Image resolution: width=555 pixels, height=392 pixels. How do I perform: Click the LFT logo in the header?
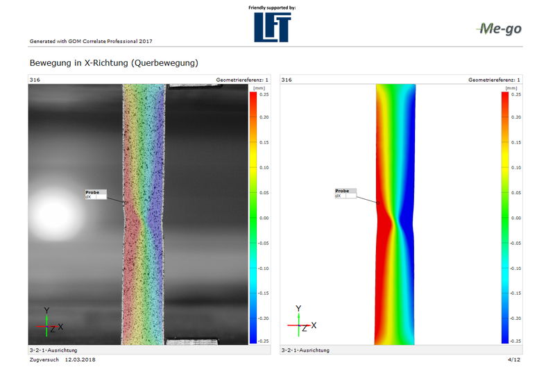272,27
